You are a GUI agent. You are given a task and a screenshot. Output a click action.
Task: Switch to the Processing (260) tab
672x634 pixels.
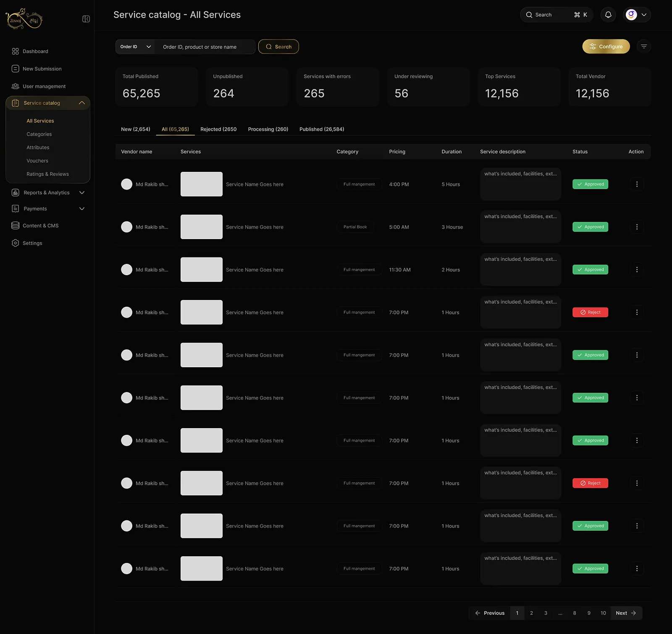pos(268,129)
